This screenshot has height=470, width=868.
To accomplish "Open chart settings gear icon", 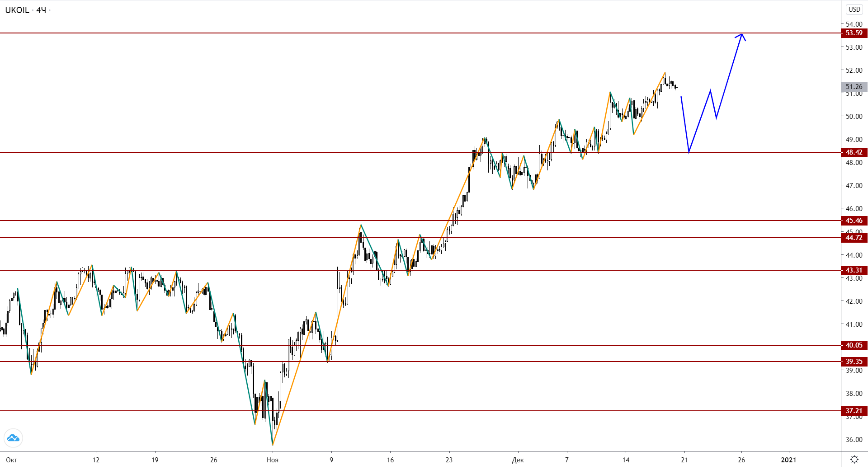I will click(x=854, y=460).
